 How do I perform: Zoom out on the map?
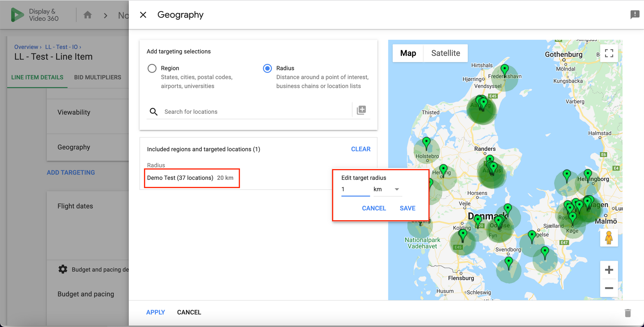point(609,288)
